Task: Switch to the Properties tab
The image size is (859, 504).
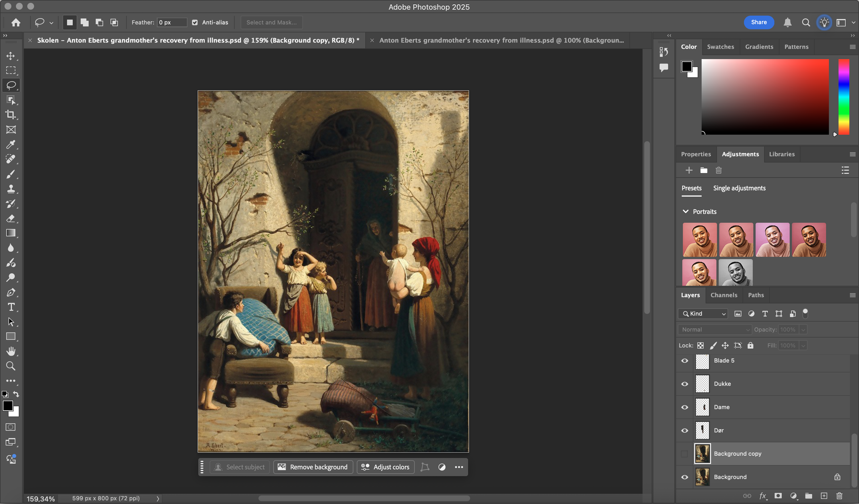Action: pos(696,154)
